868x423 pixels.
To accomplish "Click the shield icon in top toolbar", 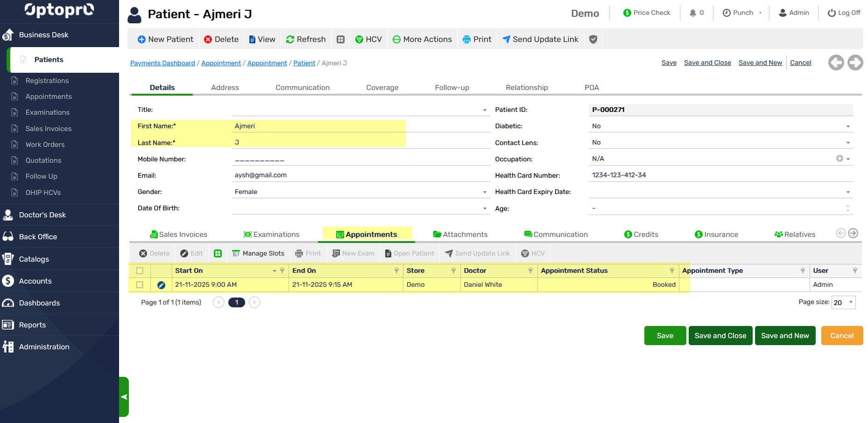I will (x=593, y=39).
